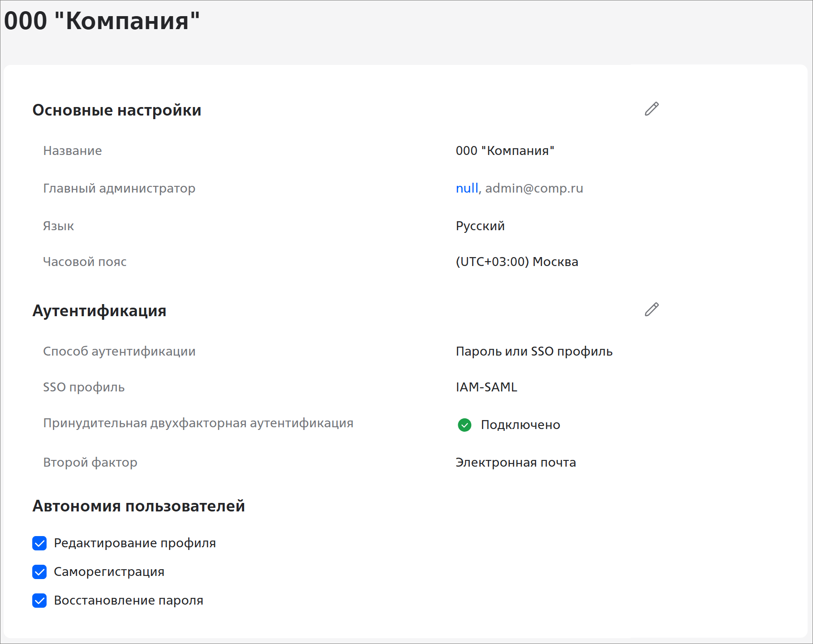Click the green checkmark status icon

[x=465, y=425]
